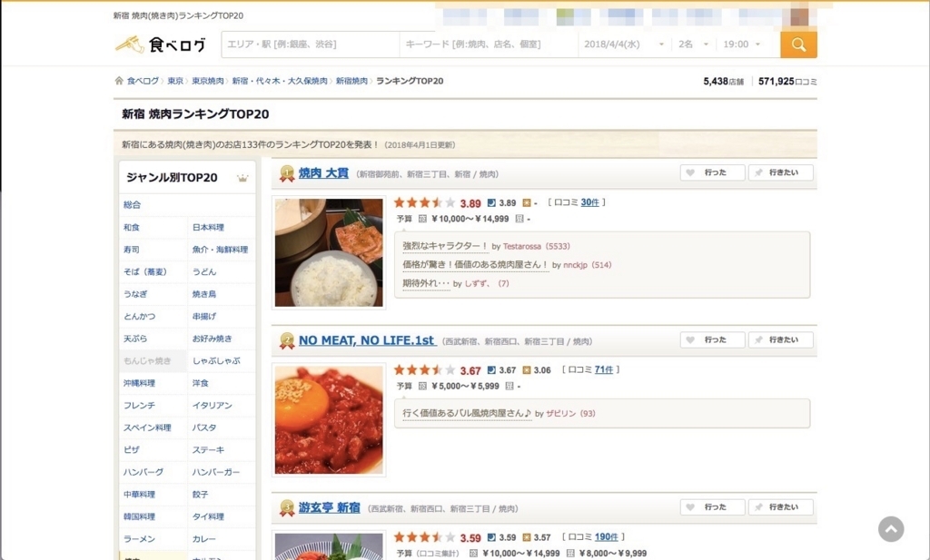Screen dimensions: 930x560
Task: Select お好み焼き genre
Action: click(212, 339)
